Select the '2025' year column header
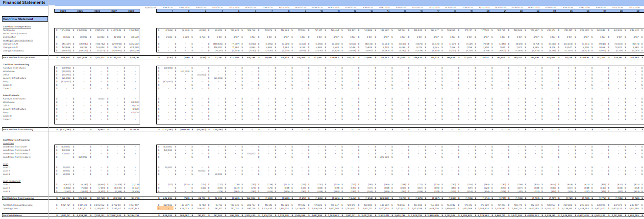Image resolution: width=644 pixels, height=219 pixels. tap(80, 10)
